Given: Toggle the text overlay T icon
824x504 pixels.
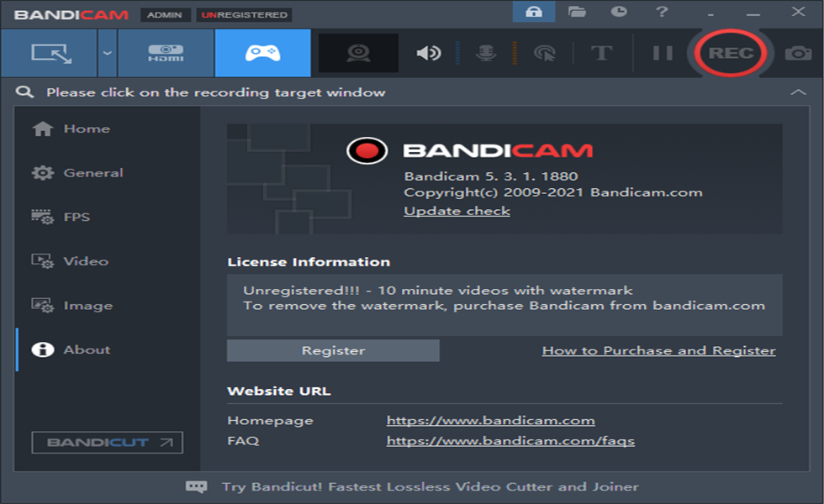Looking at the screenshot, I should pyautogui.click(x=602, y=53).
